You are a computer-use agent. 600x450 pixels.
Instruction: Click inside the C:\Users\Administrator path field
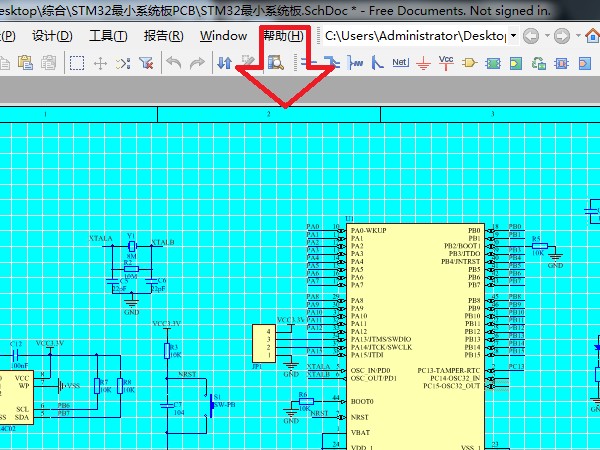point(416,36)
